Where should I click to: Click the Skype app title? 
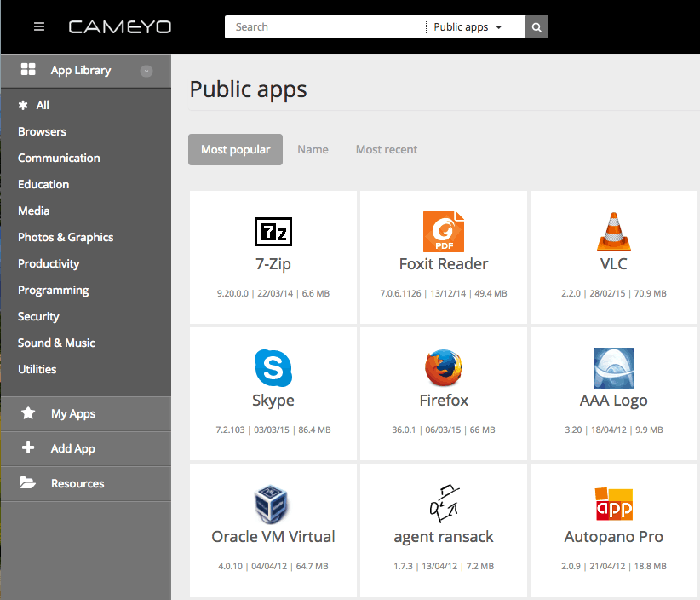coord(273,401)
